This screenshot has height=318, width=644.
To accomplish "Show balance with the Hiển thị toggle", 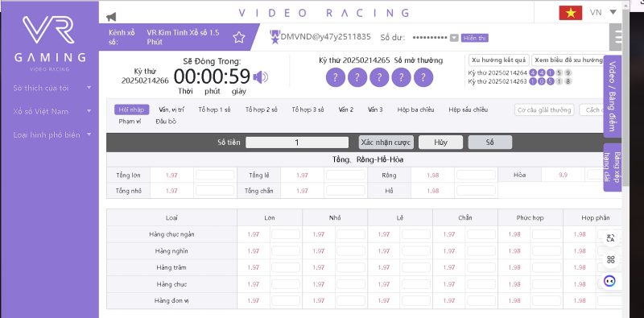I will (x=474, y=38).
